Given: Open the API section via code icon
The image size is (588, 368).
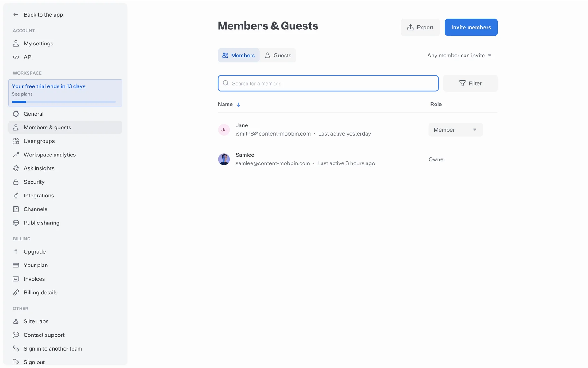Looking at the screenshot, I should point(16,57).
